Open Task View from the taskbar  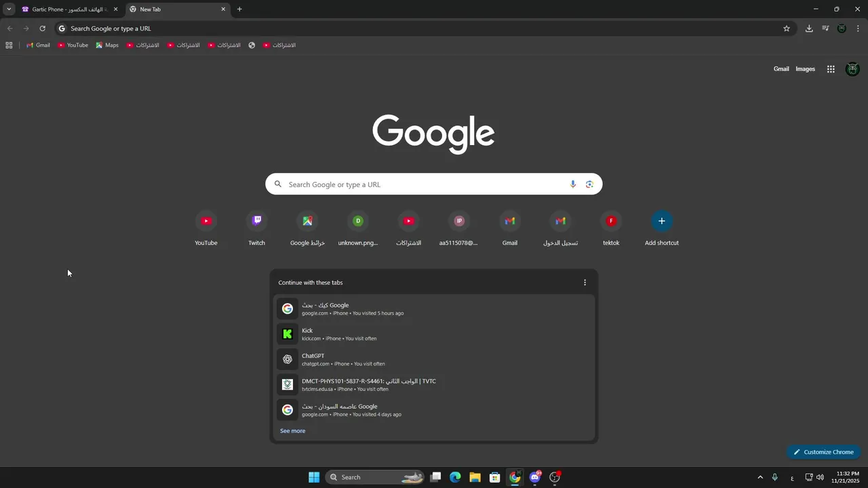tap(436, 477)
